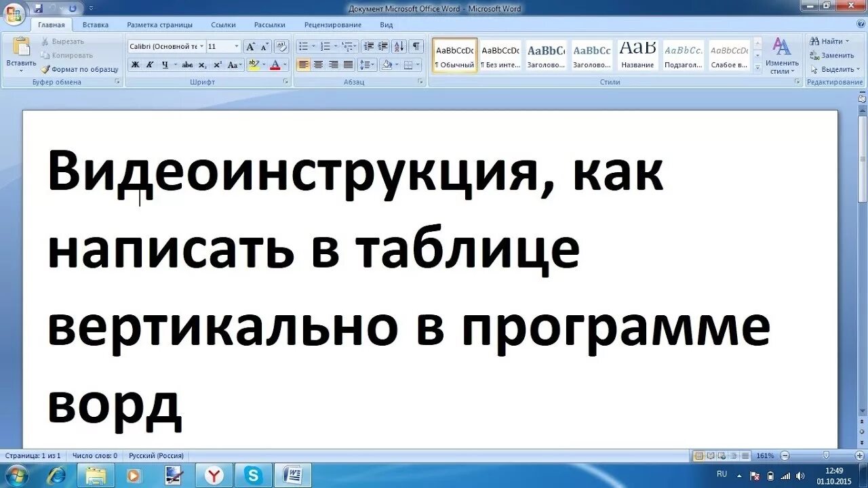
Task: Align text left
Action: pos(304,65)
